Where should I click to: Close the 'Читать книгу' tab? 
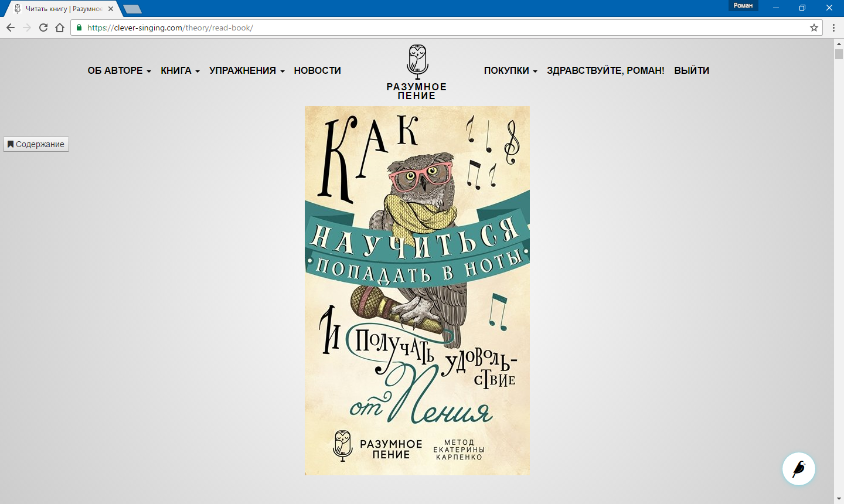(x=111, y=9)
